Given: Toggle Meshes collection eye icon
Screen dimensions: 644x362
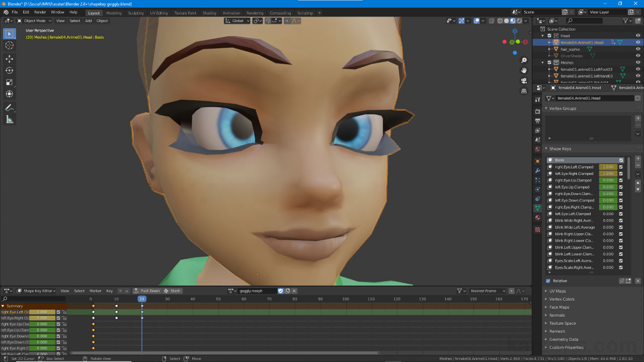Looking at the screenshot, I should tap(638, 62).
